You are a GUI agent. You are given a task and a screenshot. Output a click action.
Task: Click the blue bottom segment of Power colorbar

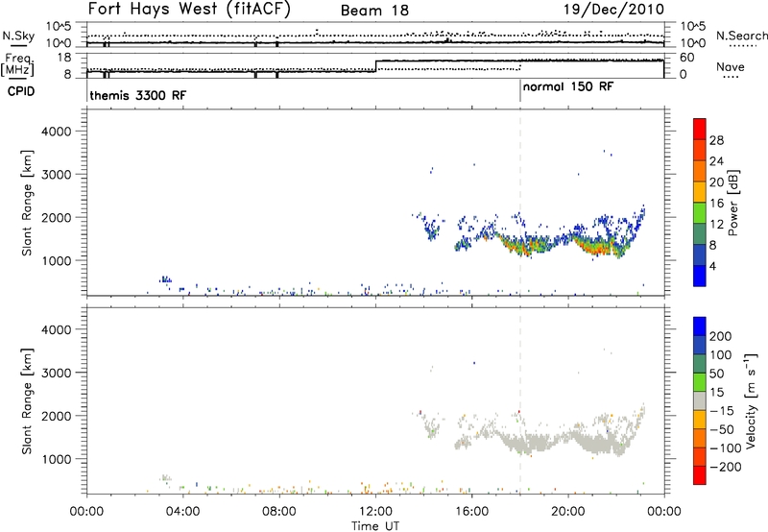pos(700,276)
